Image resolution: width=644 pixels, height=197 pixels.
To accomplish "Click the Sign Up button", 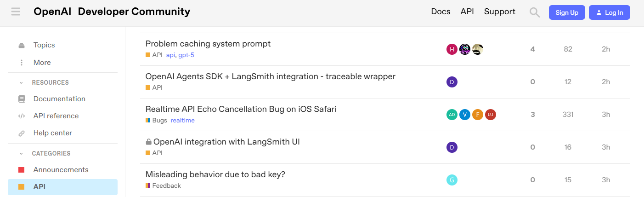I will pos(567,12).
